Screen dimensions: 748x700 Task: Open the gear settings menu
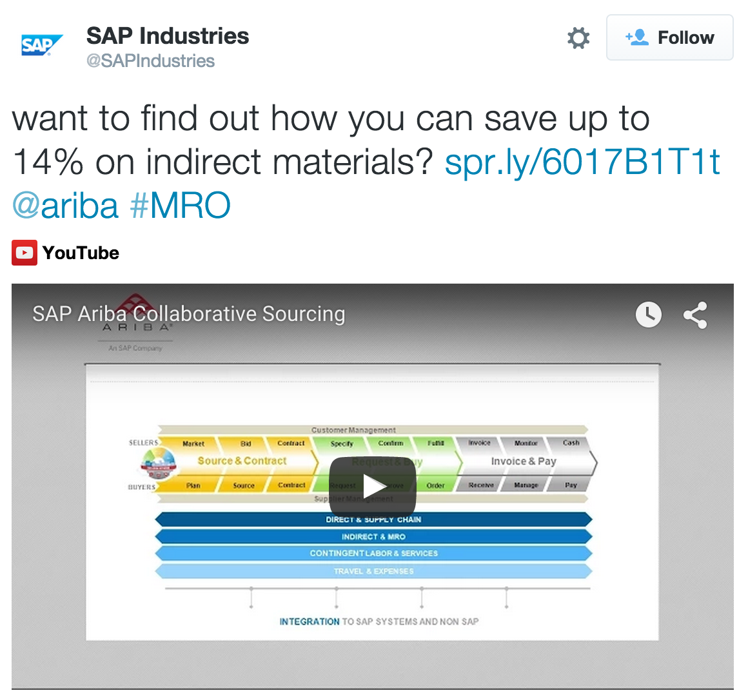[x=578, y=38]
